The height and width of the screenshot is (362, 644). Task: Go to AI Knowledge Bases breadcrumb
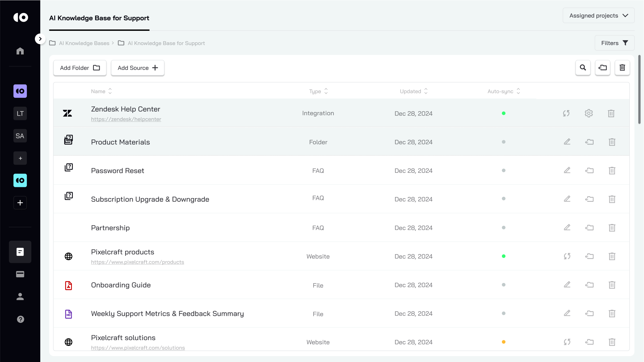click(x=84, y=43)
